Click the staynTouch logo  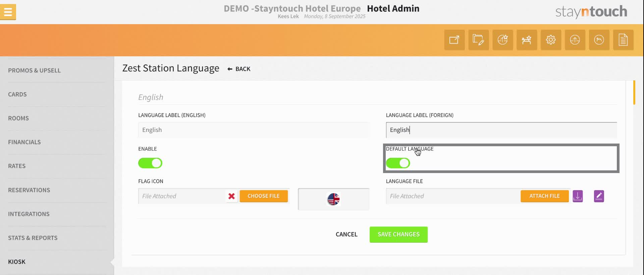click(591, 12)
